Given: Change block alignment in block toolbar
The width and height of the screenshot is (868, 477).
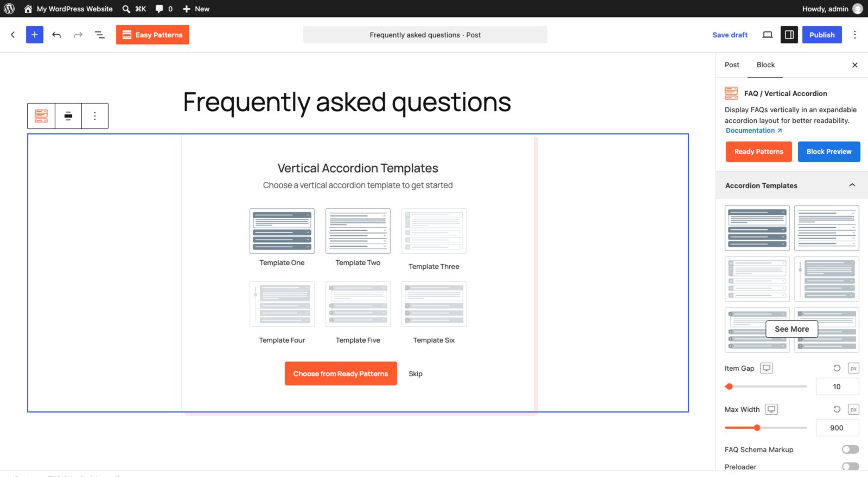Looking at the screenshot, I should tap(68, 116).
